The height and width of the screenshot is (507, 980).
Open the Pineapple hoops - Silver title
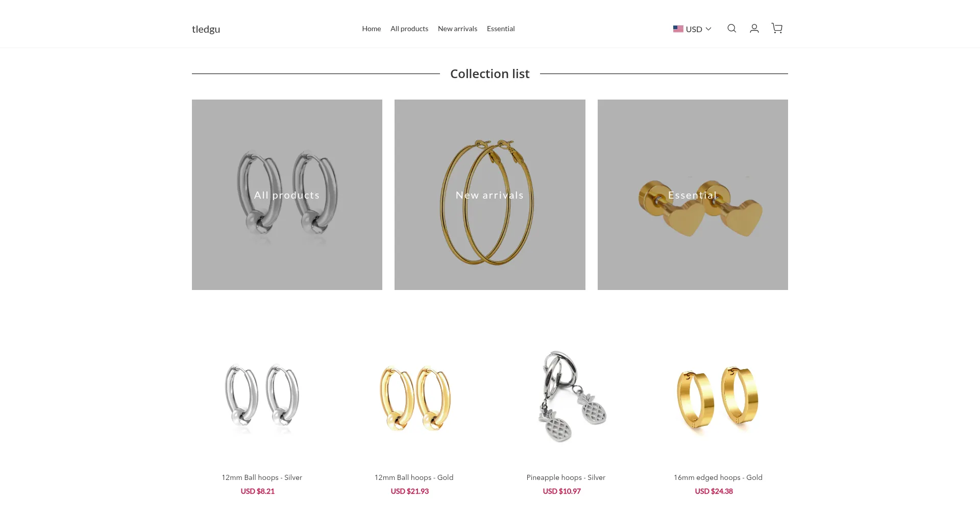566,477
